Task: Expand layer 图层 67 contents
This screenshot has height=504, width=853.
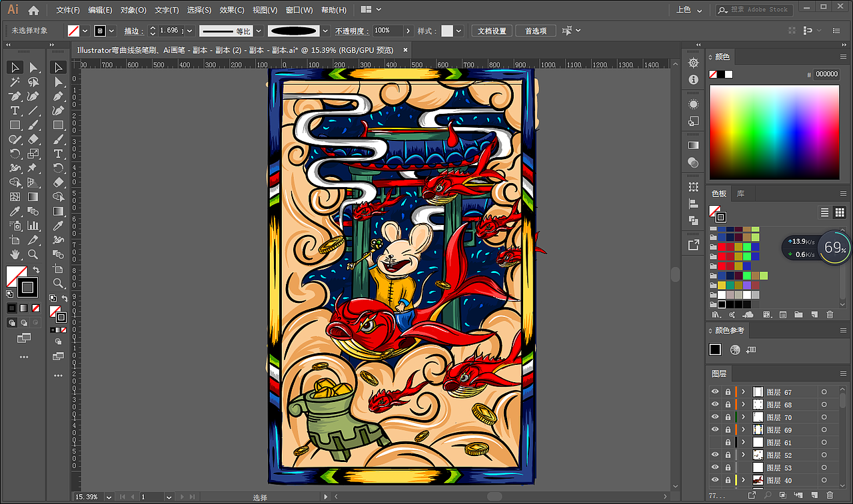Action: [x=744, y=392]
